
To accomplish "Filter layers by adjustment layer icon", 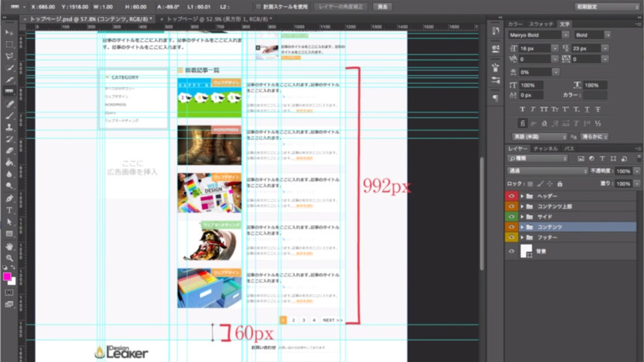I will [592, 159].
